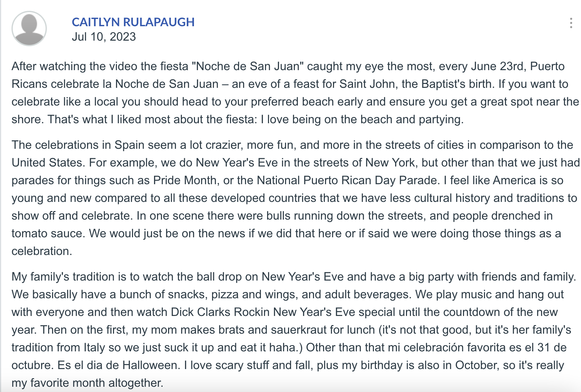Click the lone word "celebration." ending the second paragraph
Image resolution: width=581 pixels, height=392 pixels.
42,251
